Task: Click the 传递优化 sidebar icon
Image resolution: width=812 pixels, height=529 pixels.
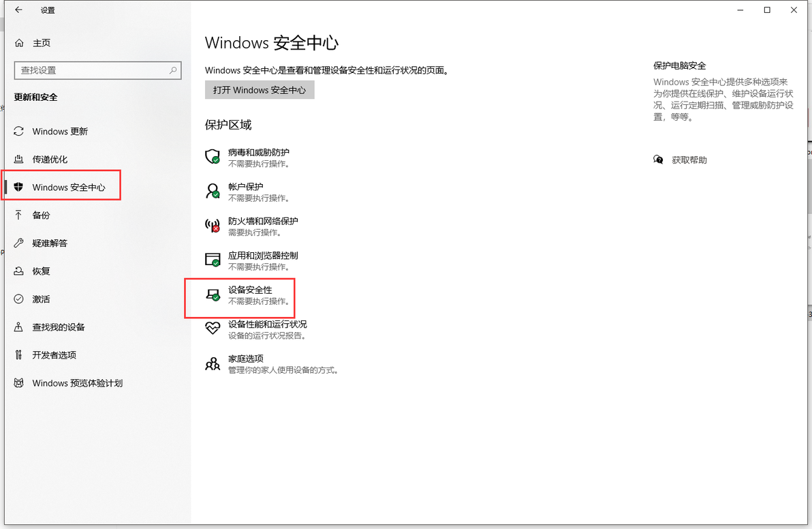Action: click(18, 159)
